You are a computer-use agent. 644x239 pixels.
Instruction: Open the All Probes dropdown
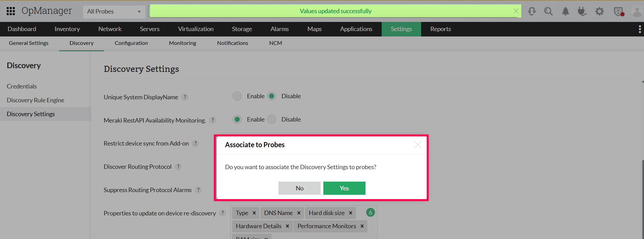pyautogui.click(x=114, y=11)
